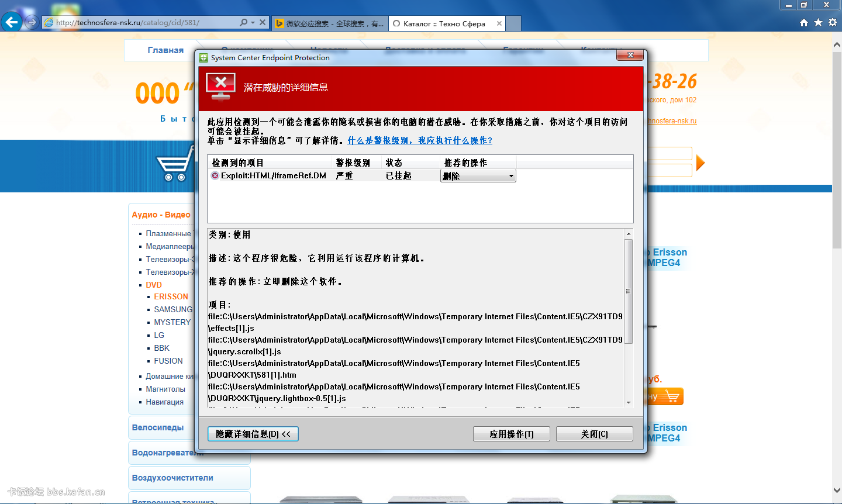Select MYSTERY brand under DVD

172,322
